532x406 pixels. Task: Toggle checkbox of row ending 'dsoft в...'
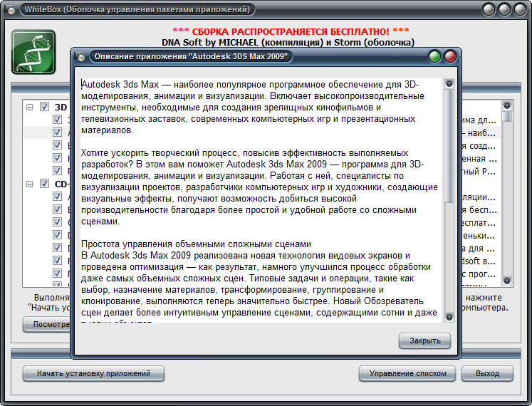[x=58, y=261]
